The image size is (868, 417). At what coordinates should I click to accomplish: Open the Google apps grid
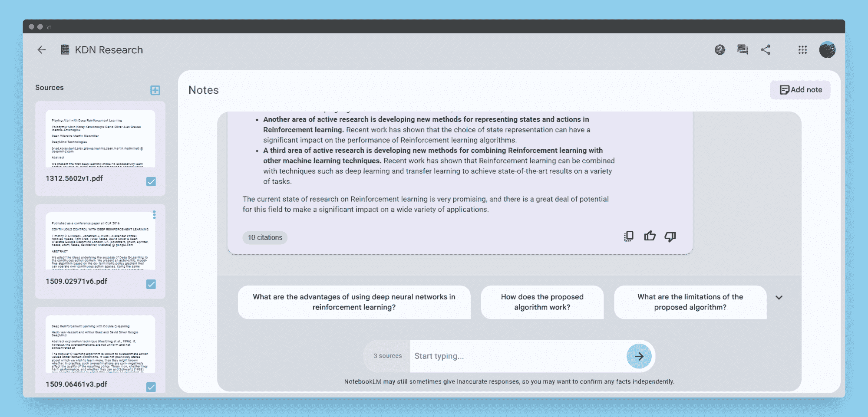(802, 50)
